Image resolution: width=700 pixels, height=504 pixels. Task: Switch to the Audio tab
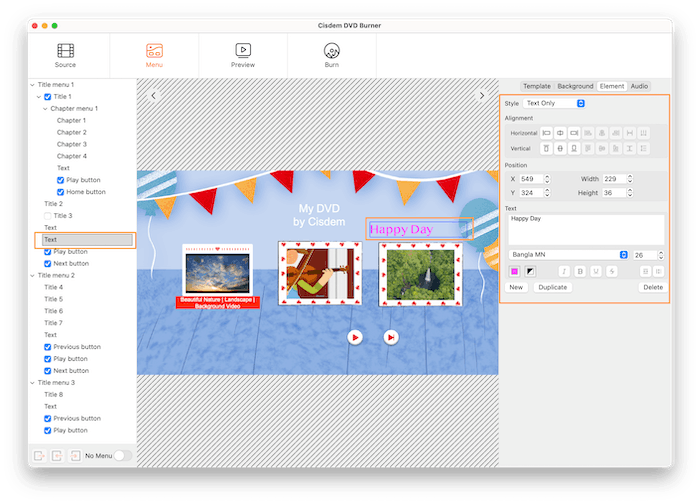639,86
